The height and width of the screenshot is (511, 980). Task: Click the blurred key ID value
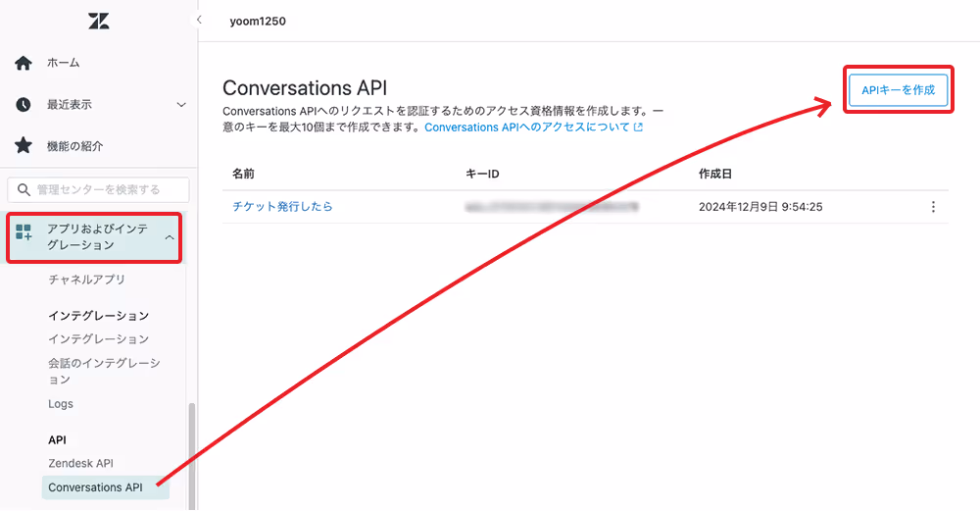(552, 206)
